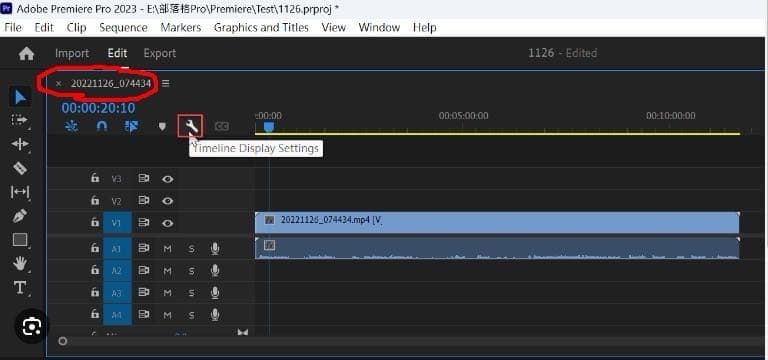Toggle lock on the V3 track

tap(95, 178)
